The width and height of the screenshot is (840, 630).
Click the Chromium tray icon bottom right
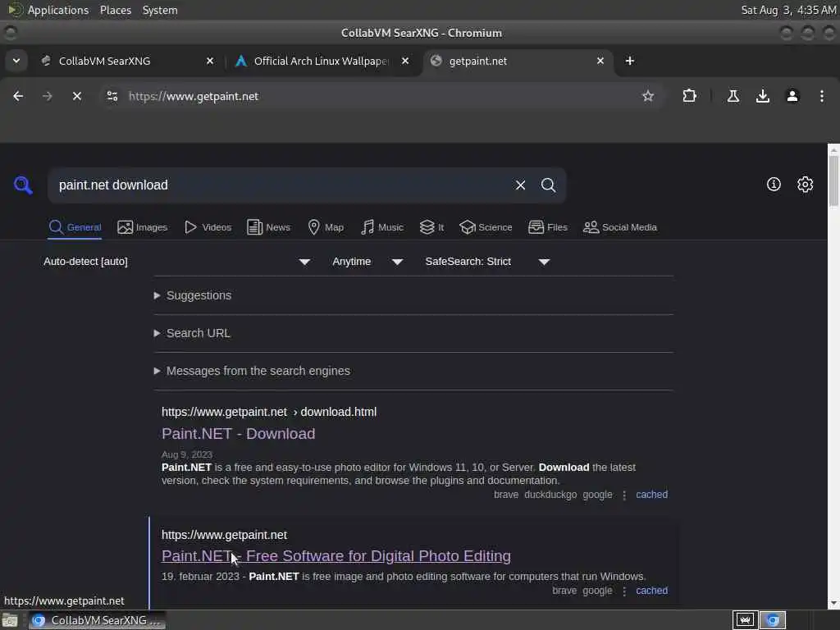point(773,620)
